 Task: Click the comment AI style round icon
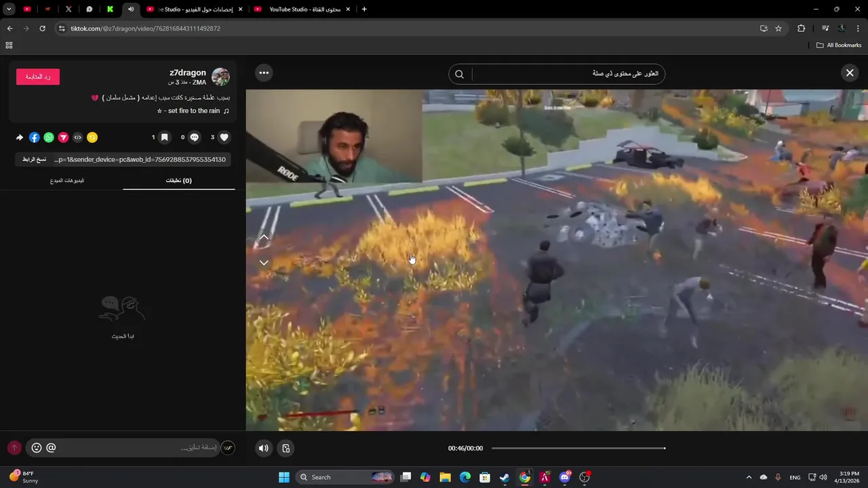point(228,448)
